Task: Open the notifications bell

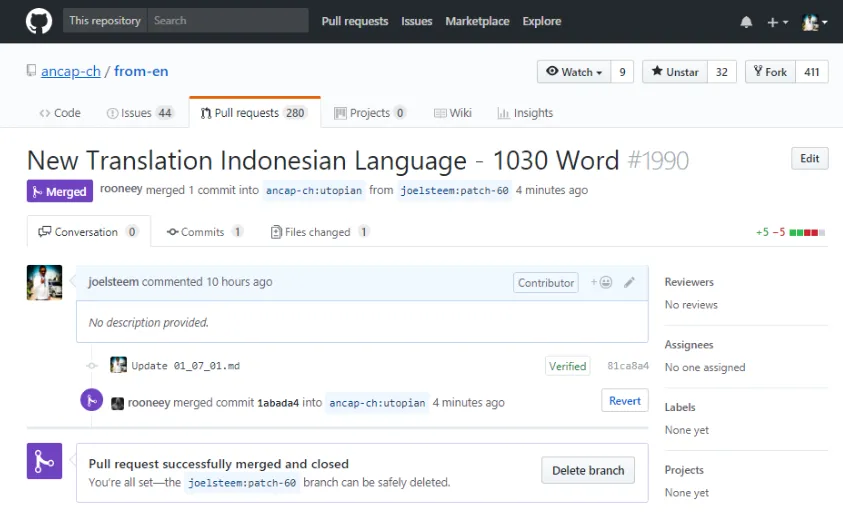Action: [x=746, y=22]
